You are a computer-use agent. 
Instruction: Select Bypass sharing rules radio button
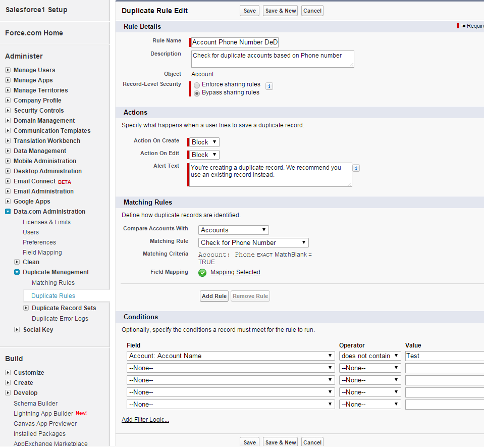(197, 93)
